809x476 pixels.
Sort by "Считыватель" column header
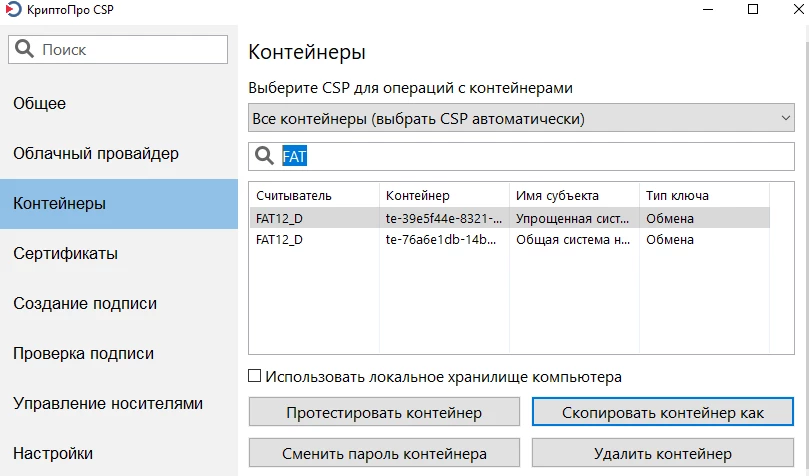tap(294, 195)
